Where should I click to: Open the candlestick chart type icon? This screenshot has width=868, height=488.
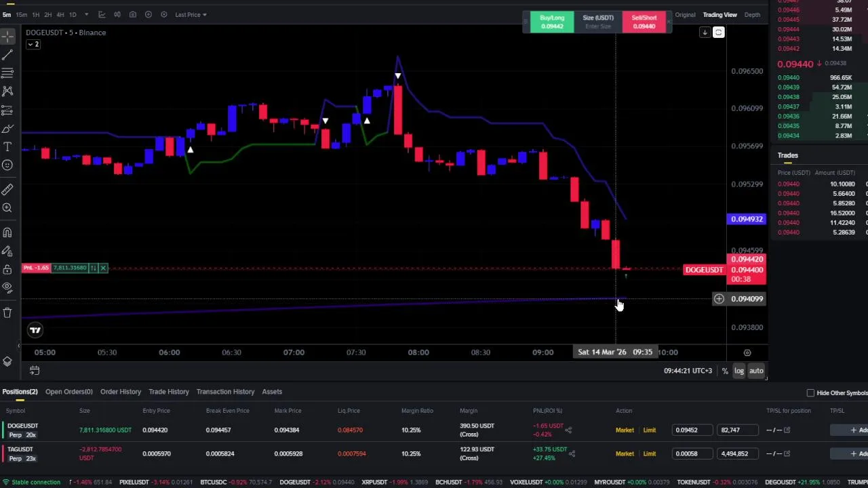point(117,14)
